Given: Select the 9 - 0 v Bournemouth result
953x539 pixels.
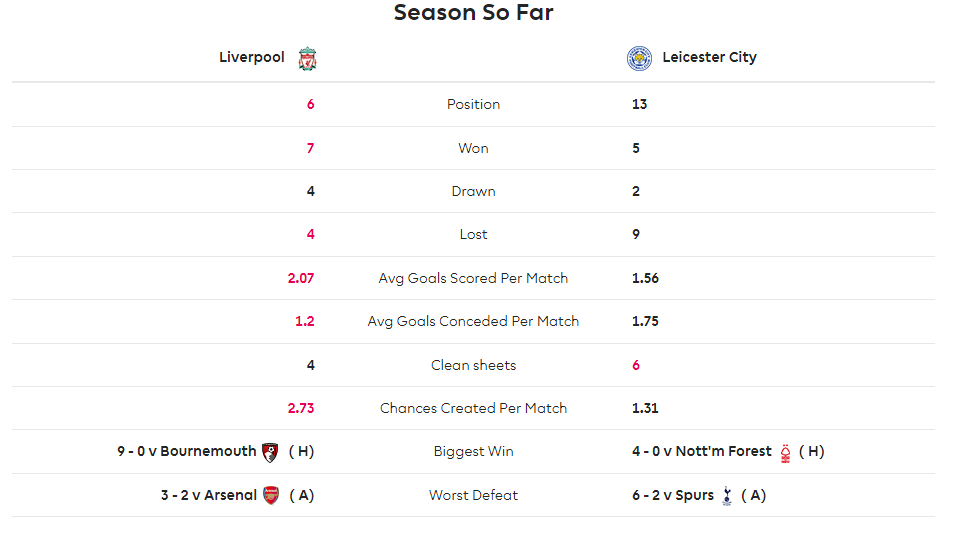Looking at the screenshot, I should pos(187,451).
